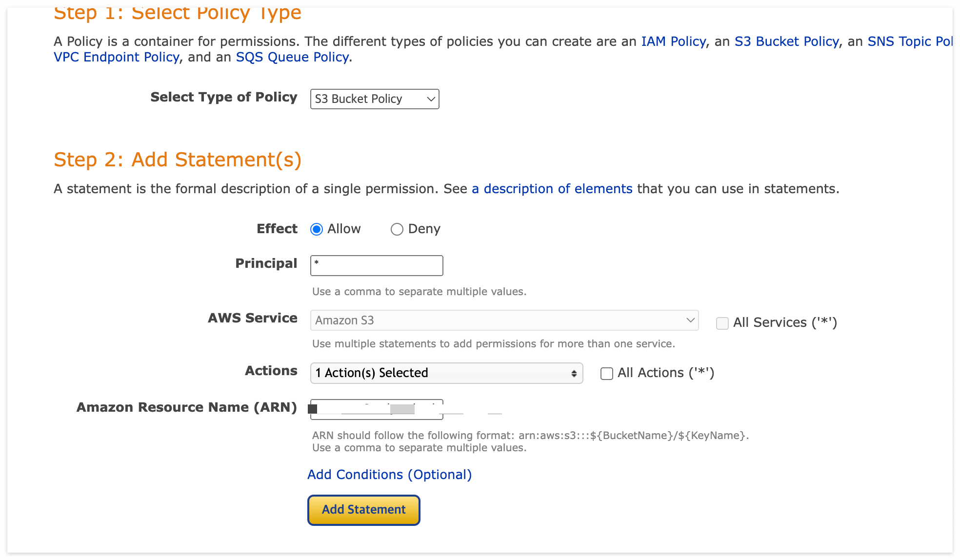
Task: Open the Select Type of Policy dropdown
Action: 374,99
